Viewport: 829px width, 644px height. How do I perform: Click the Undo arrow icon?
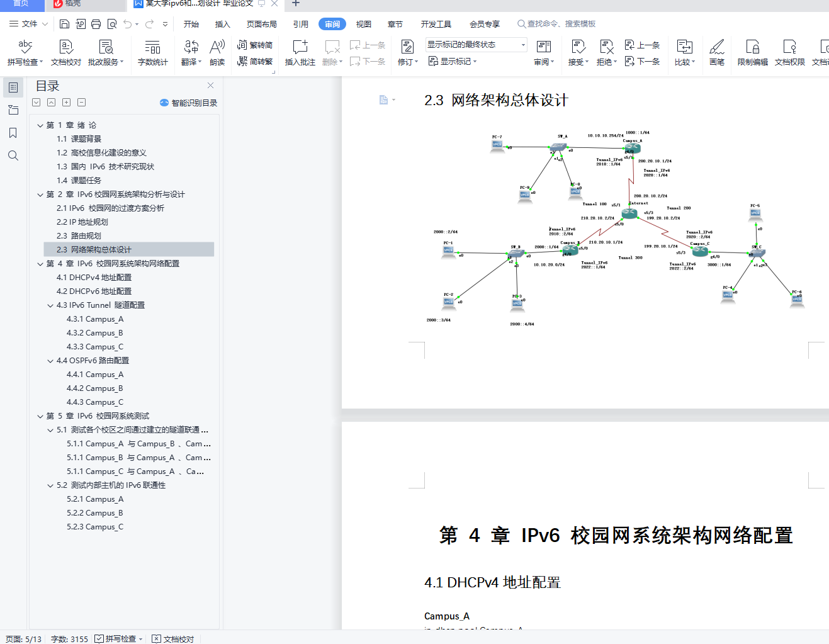[x=128, y=24]
